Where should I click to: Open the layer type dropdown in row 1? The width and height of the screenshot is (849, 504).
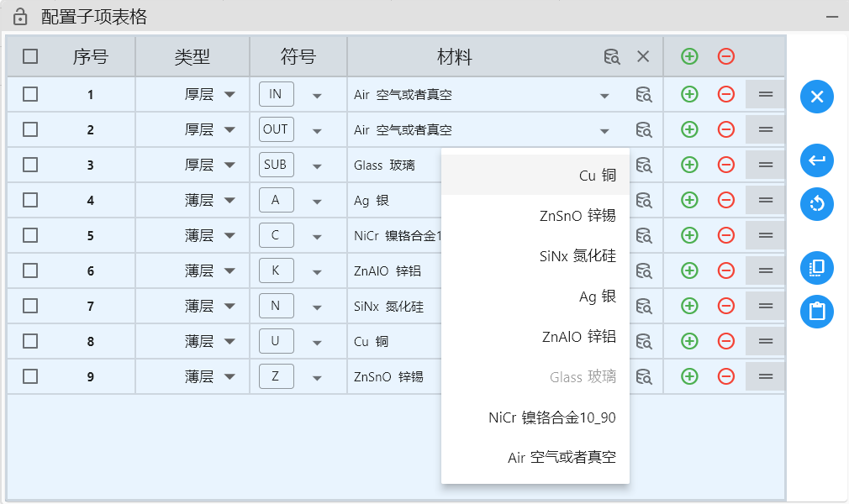click(229, 95)
